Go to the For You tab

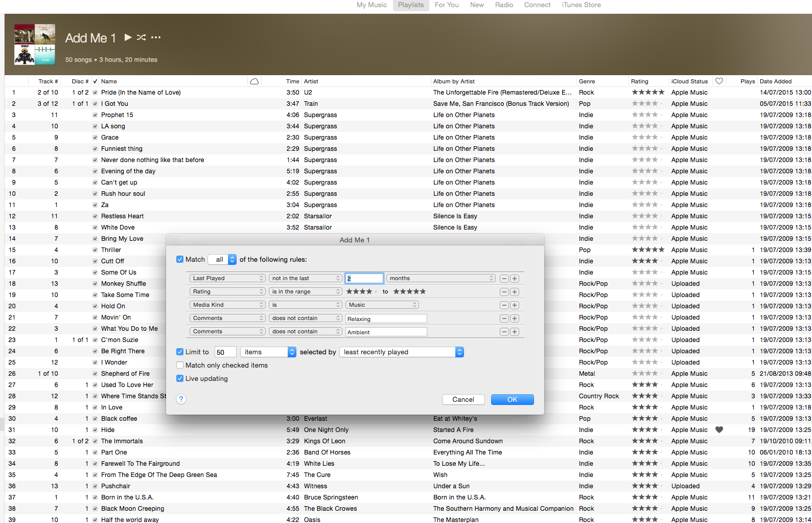point(447,5)
